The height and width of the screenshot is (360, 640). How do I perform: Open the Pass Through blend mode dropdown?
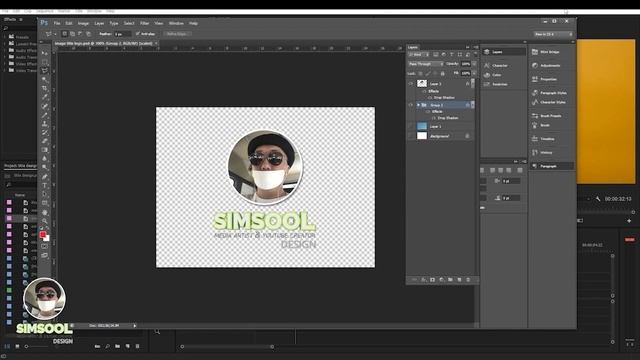pos(426,64)
